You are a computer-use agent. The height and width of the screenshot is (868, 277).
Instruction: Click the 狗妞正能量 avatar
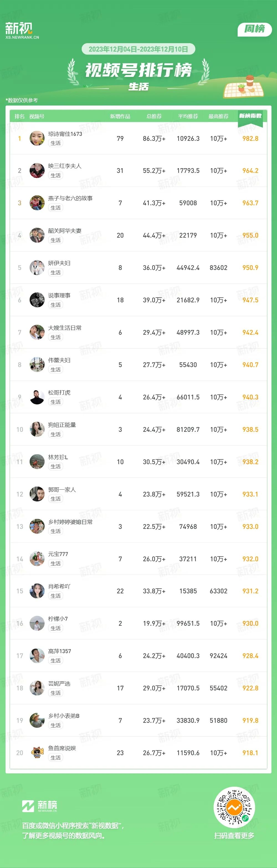coord(37,429)
